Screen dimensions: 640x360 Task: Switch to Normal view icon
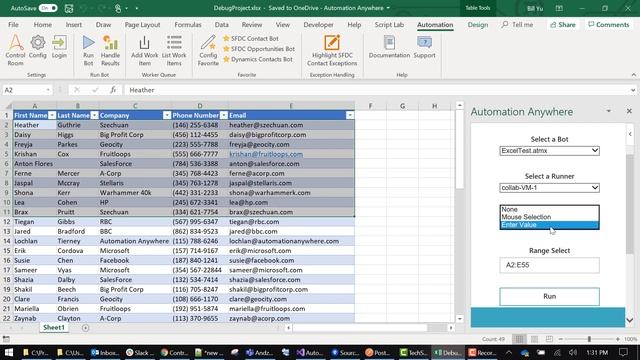coord(519,339)
